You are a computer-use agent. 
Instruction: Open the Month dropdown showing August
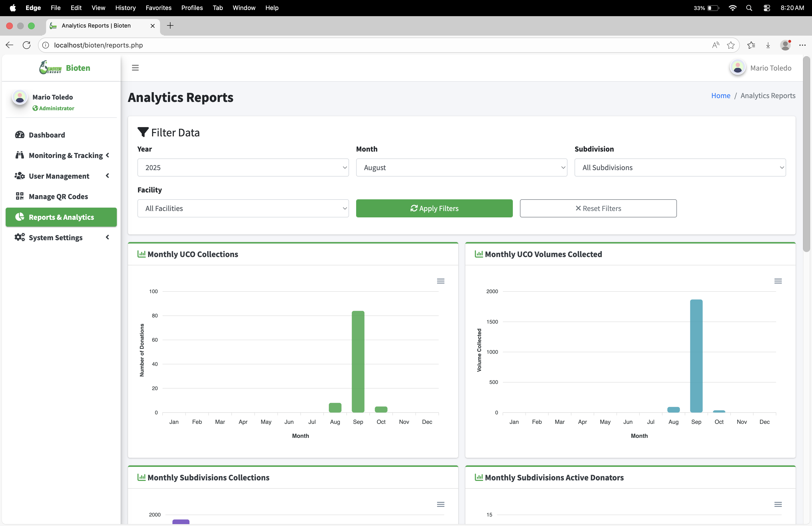pyautogui.click(x=461, y=167)
